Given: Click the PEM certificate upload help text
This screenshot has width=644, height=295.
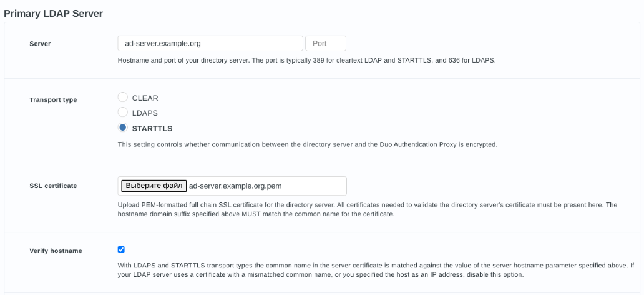Looking at the screenshot, I should click(x=367, y=209).
